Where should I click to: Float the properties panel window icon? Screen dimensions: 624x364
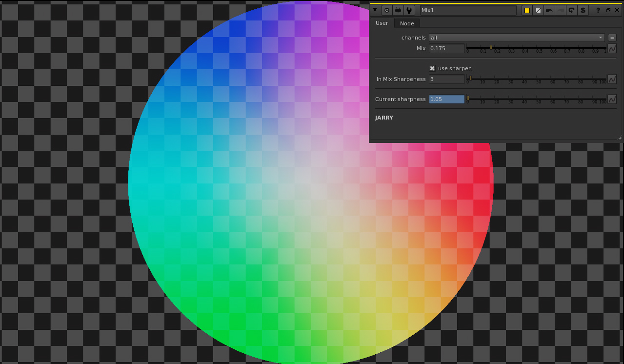(x=608, y=10)
